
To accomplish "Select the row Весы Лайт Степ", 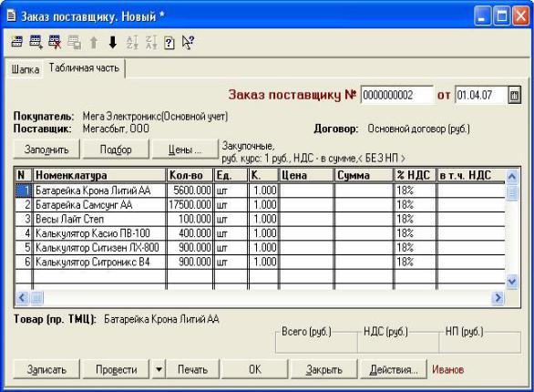I will click(261, 219).
